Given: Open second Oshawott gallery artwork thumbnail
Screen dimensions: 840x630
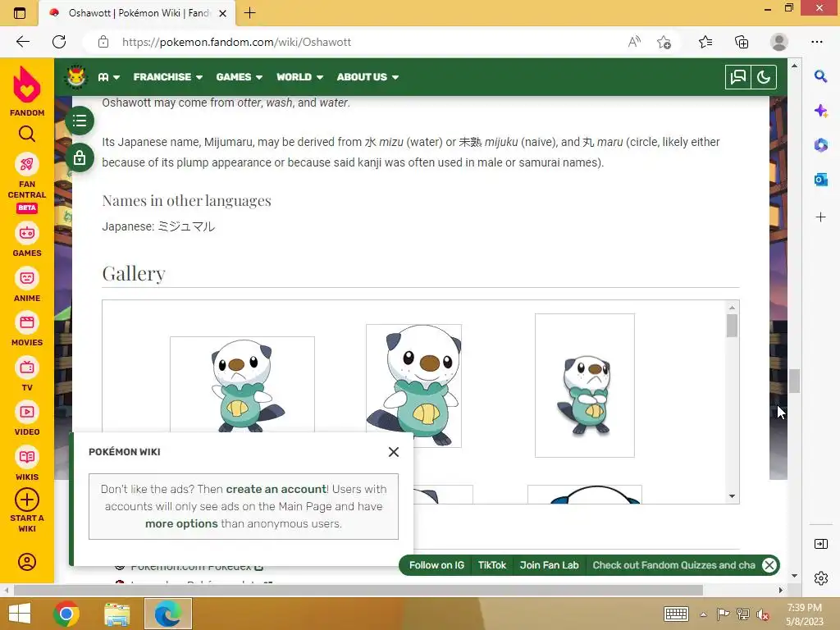Looking at the screenshot, I should point(413,386).
